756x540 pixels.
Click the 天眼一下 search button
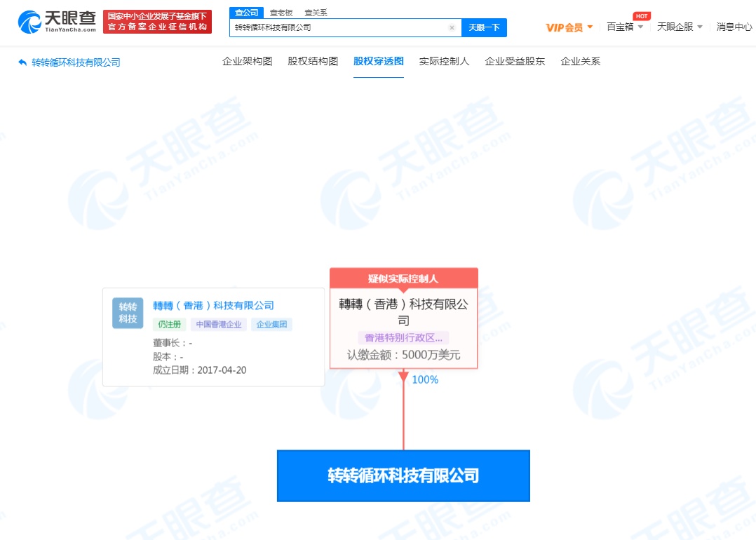coord(484,27)
